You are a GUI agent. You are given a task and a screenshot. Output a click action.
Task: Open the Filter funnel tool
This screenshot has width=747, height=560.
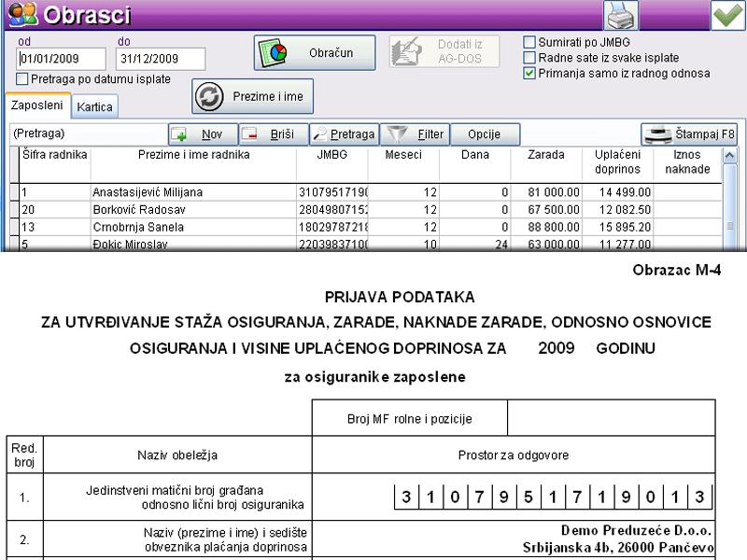pos(416,134)
